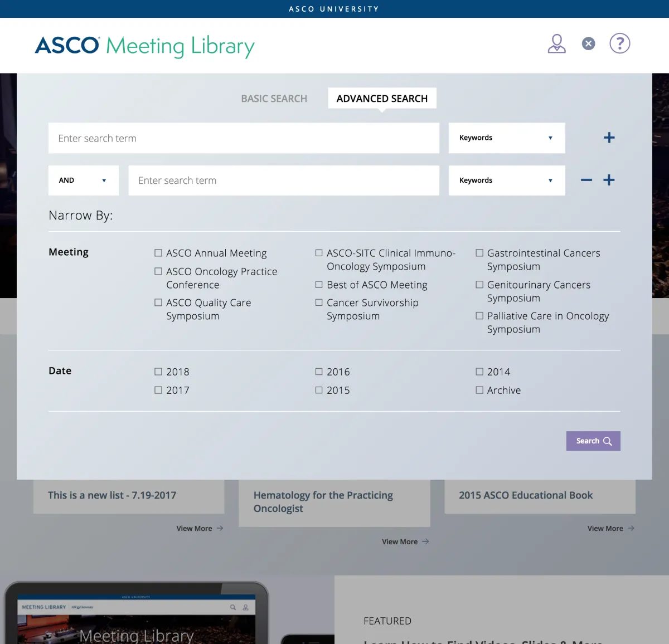Image resolution: width=669 pixels, height=644 pixels.
Task: Click the magnifier on the Search button
Action: (608, 441)
